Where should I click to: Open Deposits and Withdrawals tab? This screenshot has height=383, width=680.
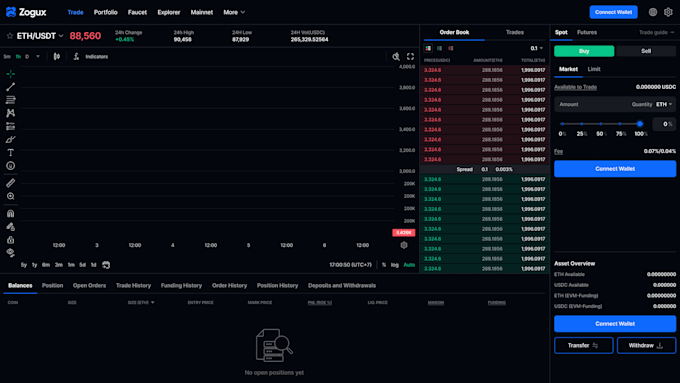(342, 285)
